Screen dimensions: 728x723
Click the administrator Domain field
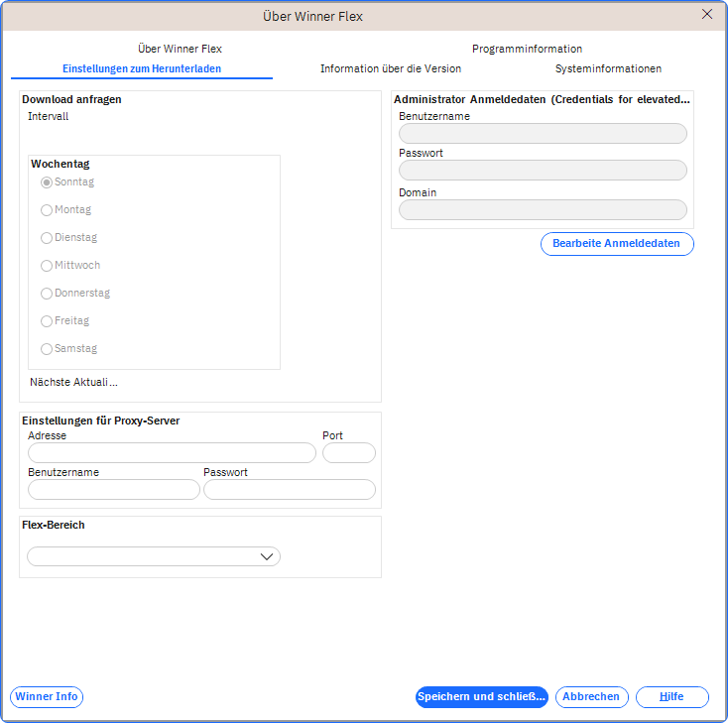pyautogui.click(x=543, y=210)
